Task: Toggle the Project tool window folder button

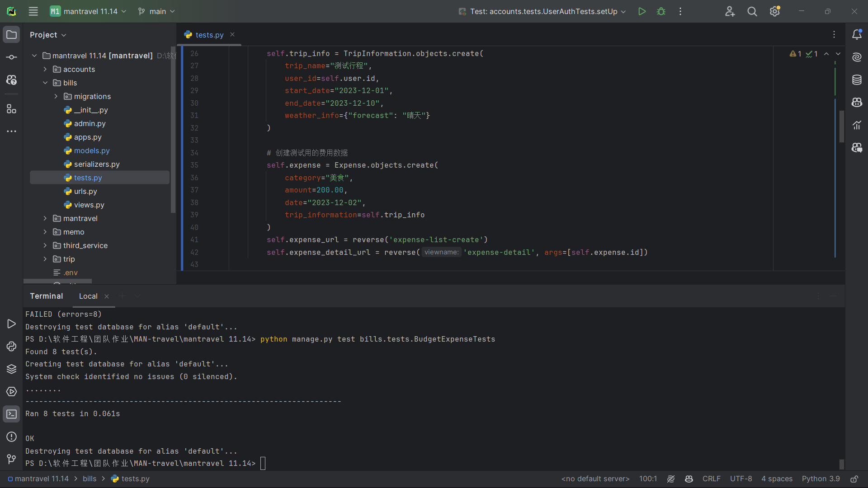Action: (x=11, y=35)
